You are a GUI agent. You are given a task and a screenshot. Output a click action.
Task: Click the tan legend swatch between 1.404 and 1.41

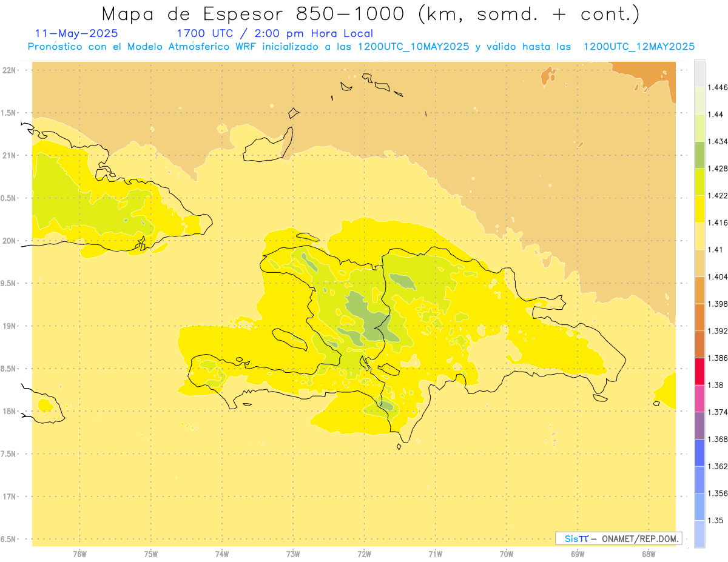point(699,263)
